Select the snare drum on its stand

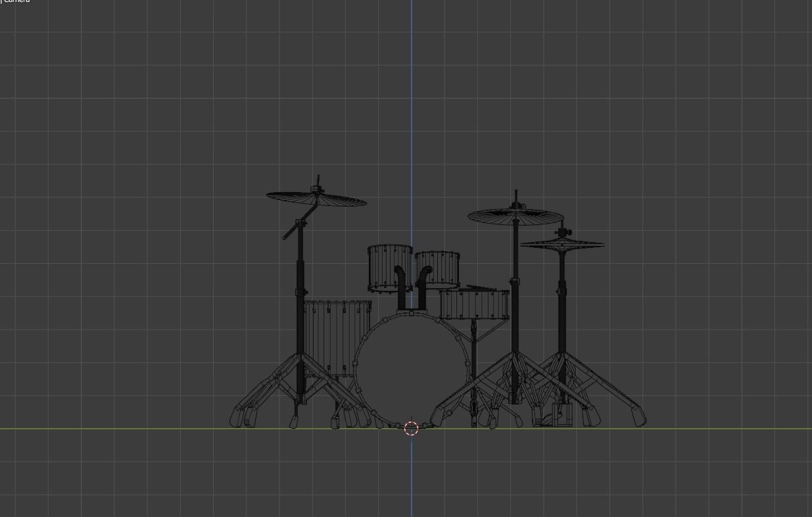tap(475, 303)
